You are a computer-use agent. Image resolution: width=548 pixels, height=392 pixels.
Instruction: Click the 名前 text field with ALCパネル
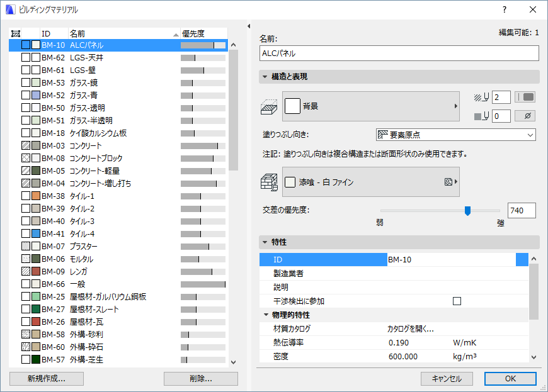(399, 53)
